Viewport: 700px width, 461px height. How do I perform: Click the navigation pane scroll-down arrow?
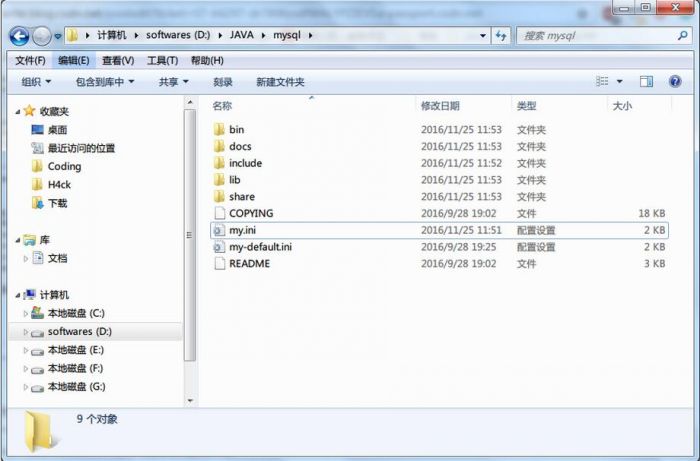pos(190,400)
